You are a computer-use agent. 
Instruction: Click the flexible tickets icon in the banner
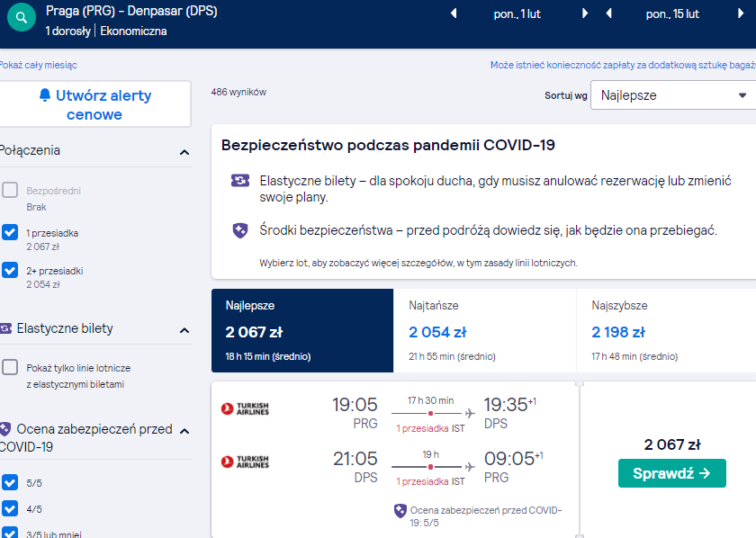coord(240,181)
